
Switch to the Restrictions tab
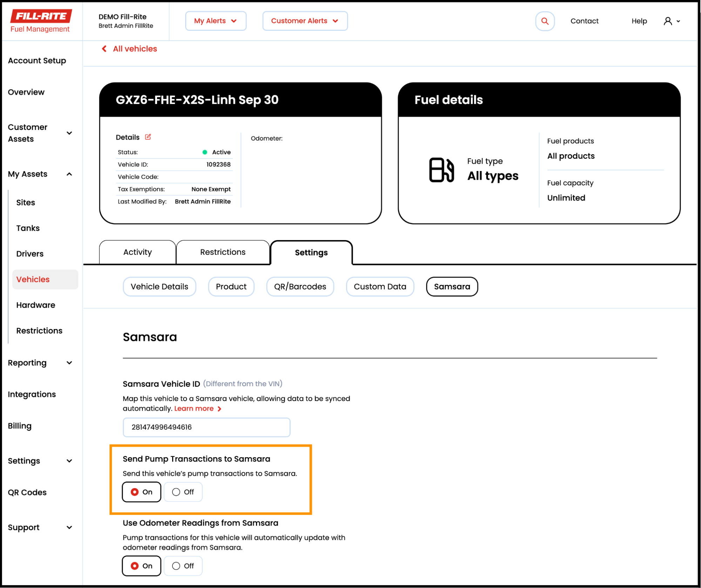223,252
